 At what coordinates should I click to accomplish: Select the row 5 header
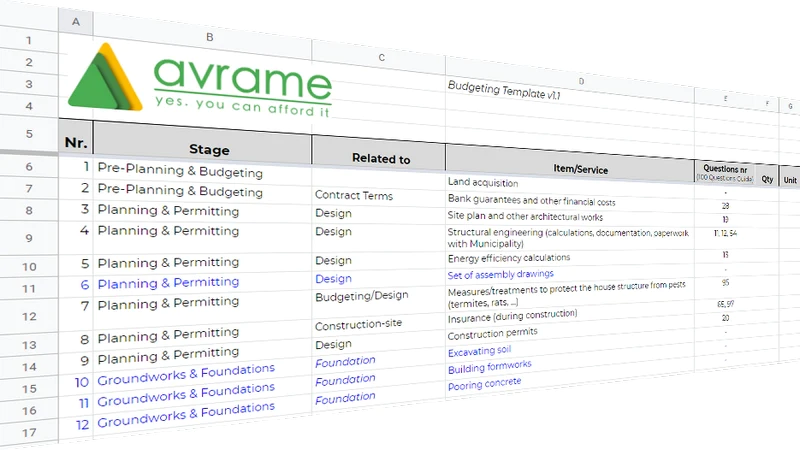click(x=28, y=133)
